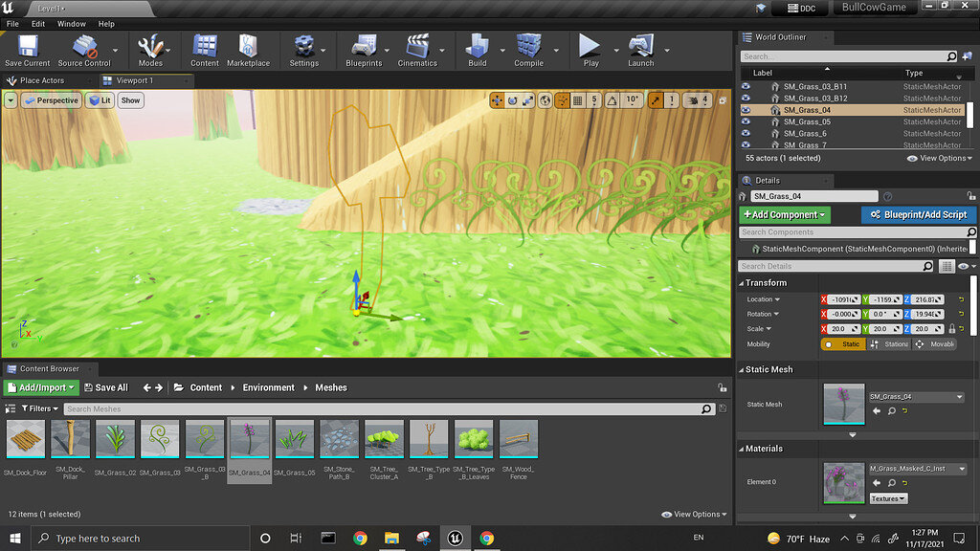Open the Window menu
The width and height of the screenshot is (980, 551).
[x=71, y=24]
